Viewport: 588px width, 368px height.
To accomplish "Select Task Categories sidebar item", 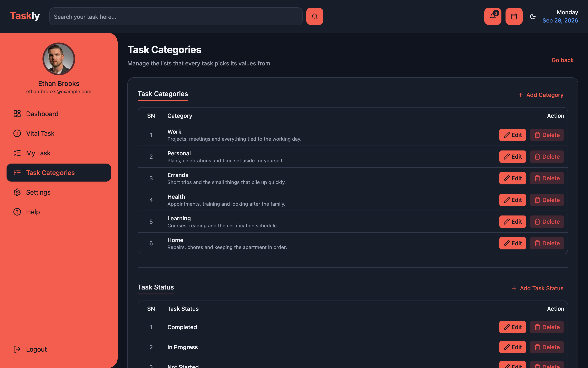I will [59, 173].
